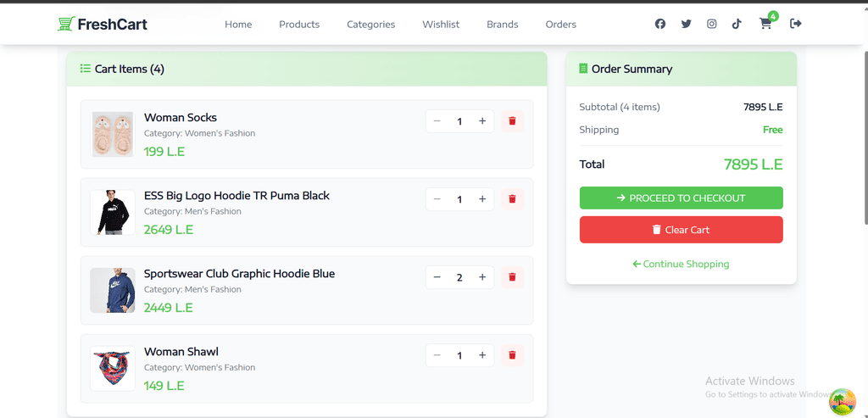The image size is (868, 418).
Task: Delete the Sportswear Club hoodie item
Action: click(512, 276)
